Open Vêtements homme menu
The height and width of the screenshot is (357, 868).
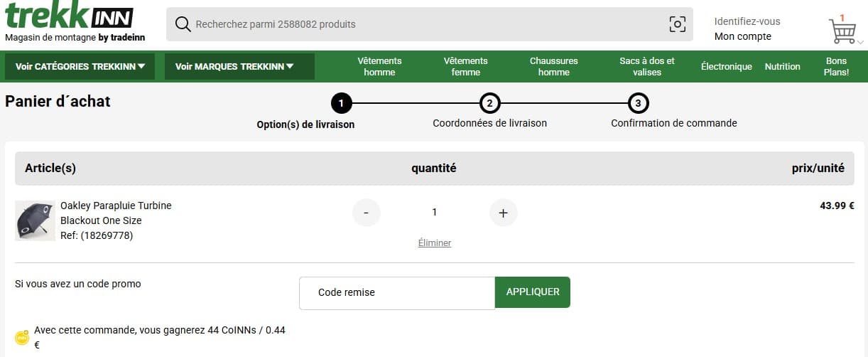point(379,67)
